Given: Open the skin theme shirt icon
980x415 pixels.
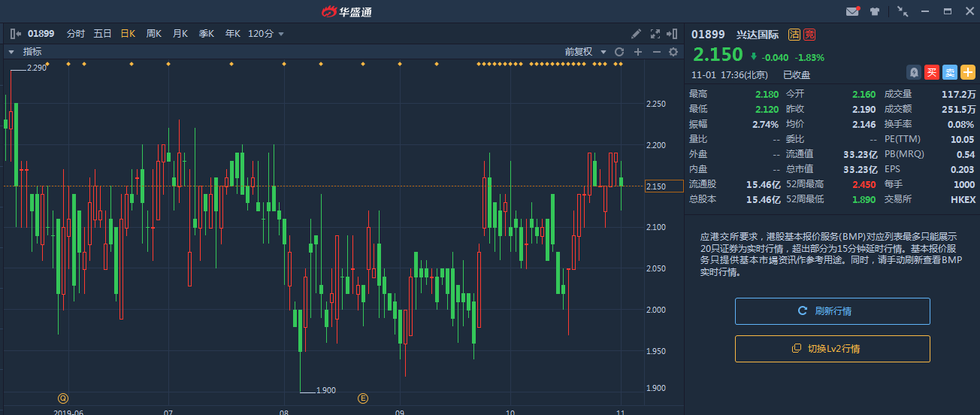Looking at the screenshot, I should [x=874, y=11].
